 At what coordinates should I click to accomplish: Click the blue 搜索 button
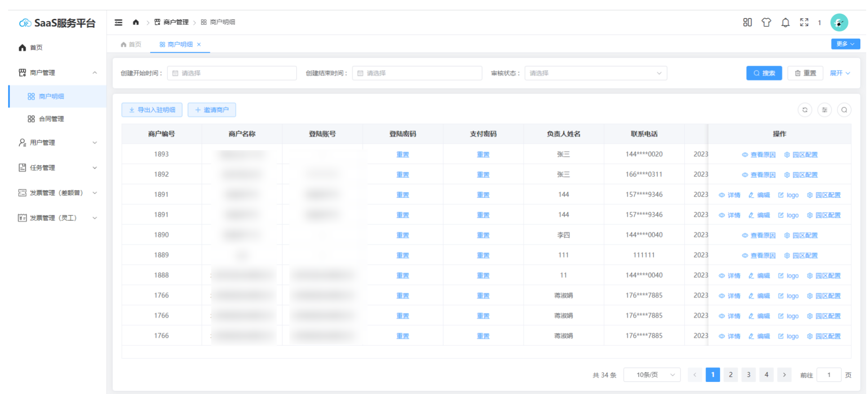pyautogui.click(x=764, y=73)
